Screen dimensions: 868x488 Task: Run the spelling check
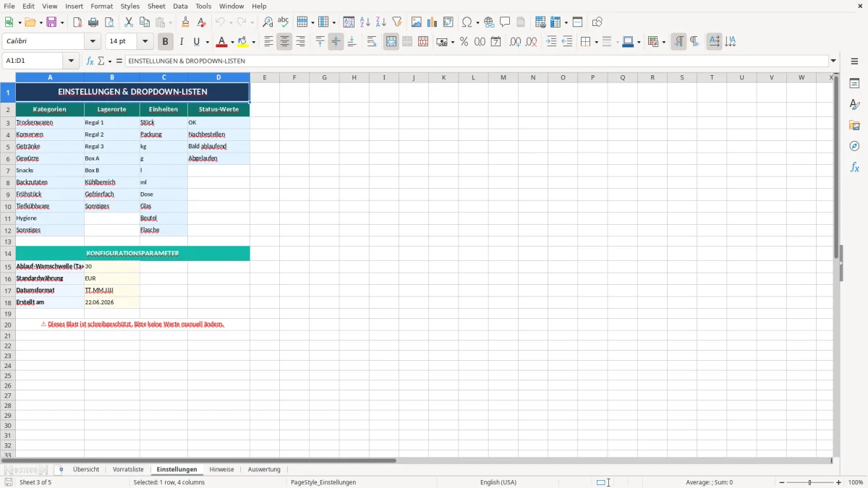click(284, 22)
